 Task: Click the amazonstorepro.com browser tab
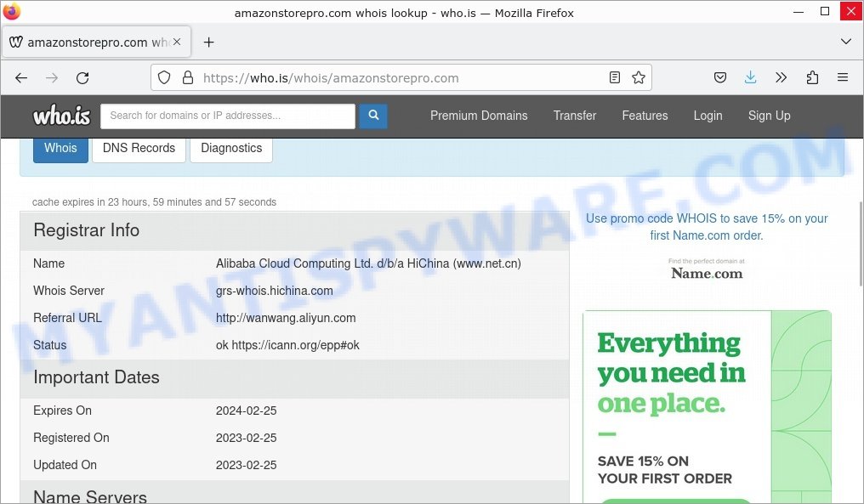(97, 42)
